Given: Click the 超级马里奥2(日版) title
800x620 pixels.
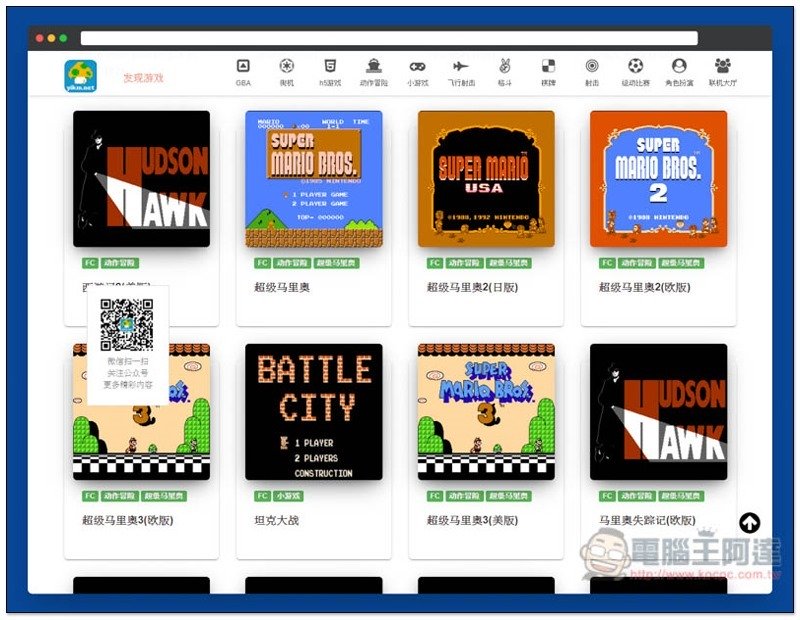Looking at the screenshot, I should tap(472, 287).
